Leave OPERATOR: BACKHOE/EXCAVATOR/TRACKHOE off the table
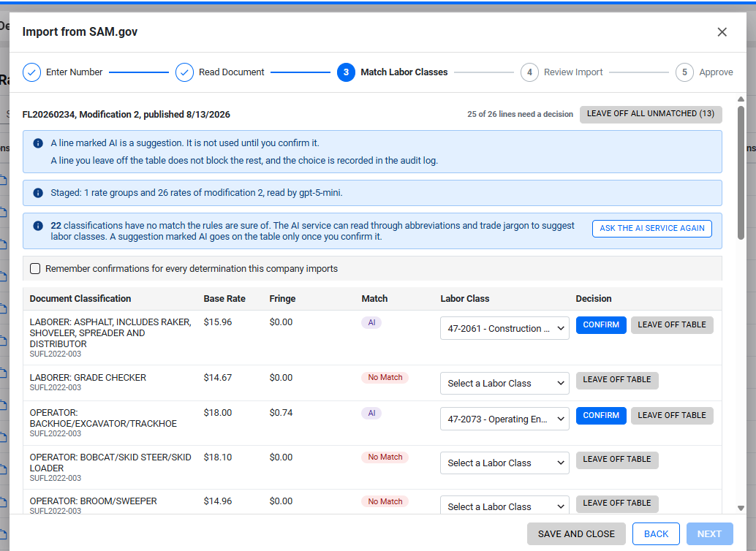Image resolution: width=756 pixels, height=551 pixels. coord(672,416)
